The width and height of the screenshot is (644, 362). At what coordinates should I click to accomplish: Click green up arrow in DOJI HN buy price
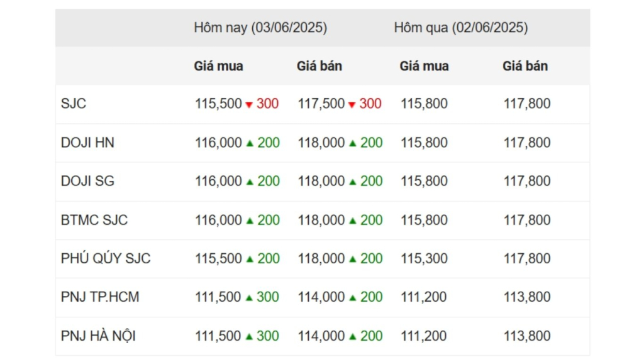click(250, 143)
